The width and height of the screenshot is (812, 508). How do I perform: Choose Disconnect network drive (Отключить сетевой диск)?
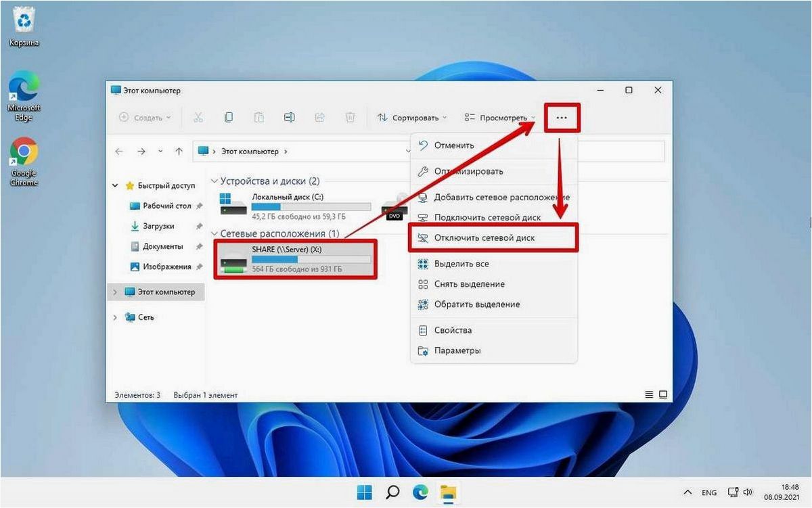tap(494, 238)
